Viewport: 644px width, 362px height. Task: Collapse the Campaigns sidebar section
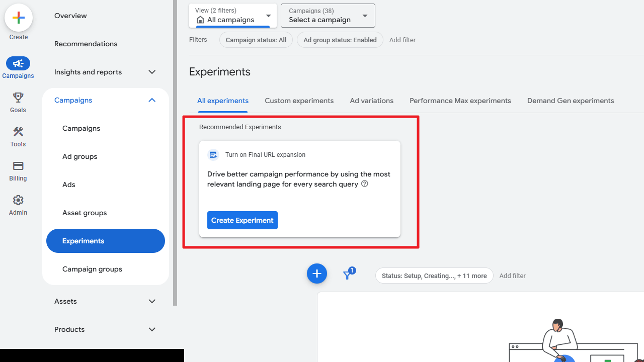152,100
